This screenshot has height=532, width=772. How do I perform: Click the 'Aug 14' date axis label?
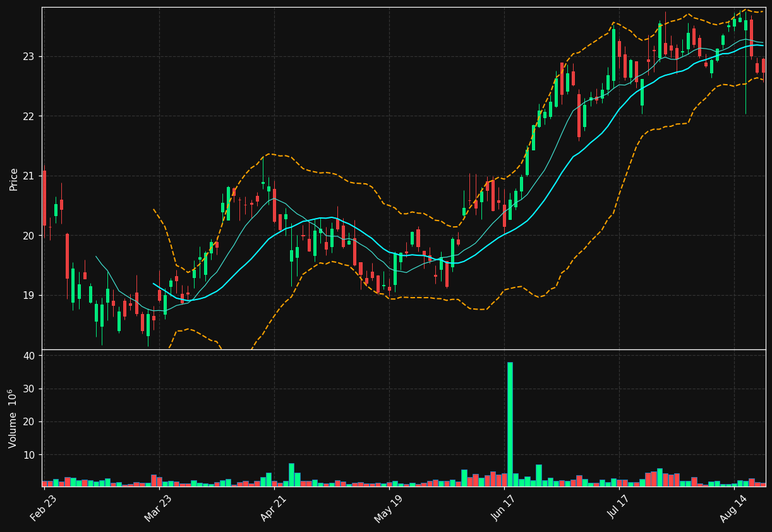[x=734, y=507]
